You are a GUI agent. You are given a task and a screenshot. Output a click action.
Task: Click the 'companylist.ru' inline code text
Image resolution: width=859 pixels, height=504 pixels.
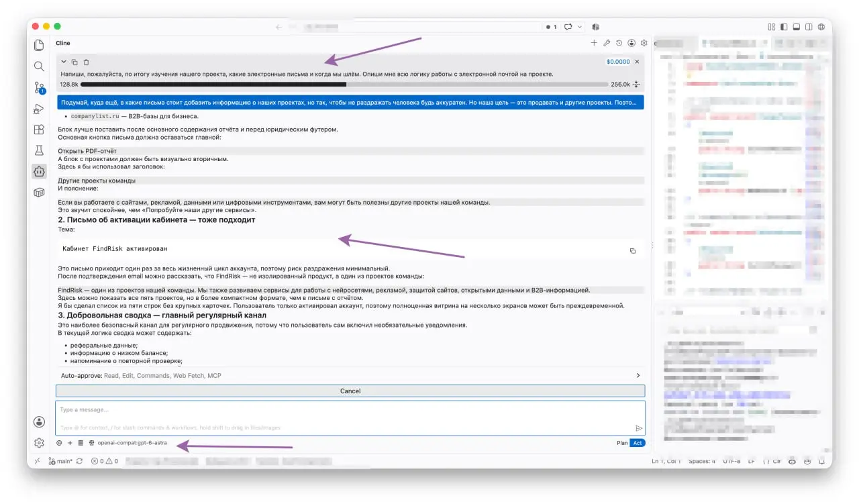tap(94, 117)
